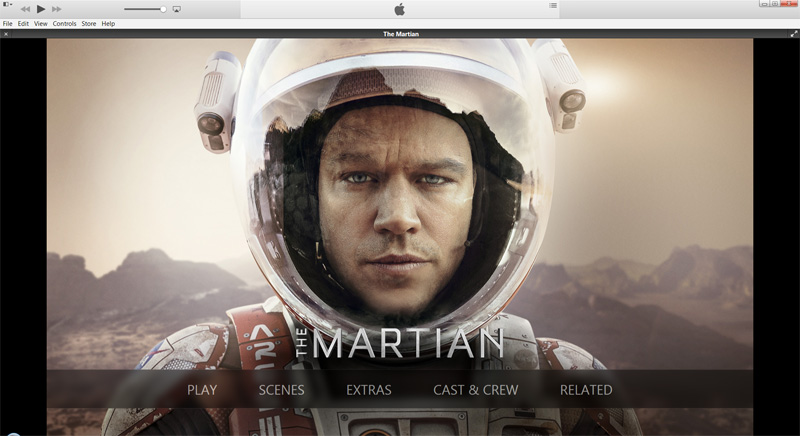Open the View menu
800x436 pixels.
click(x=41, y=23)
